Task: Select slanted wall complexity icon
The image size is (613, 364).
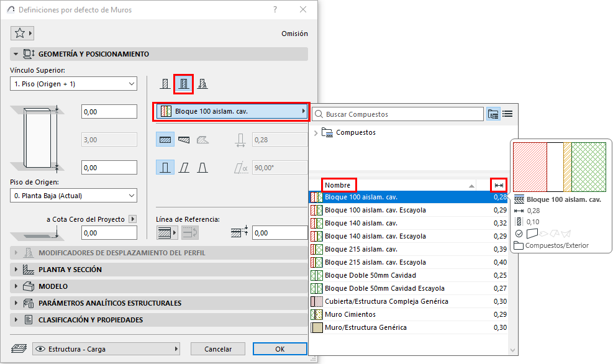Action: (184, 168)
